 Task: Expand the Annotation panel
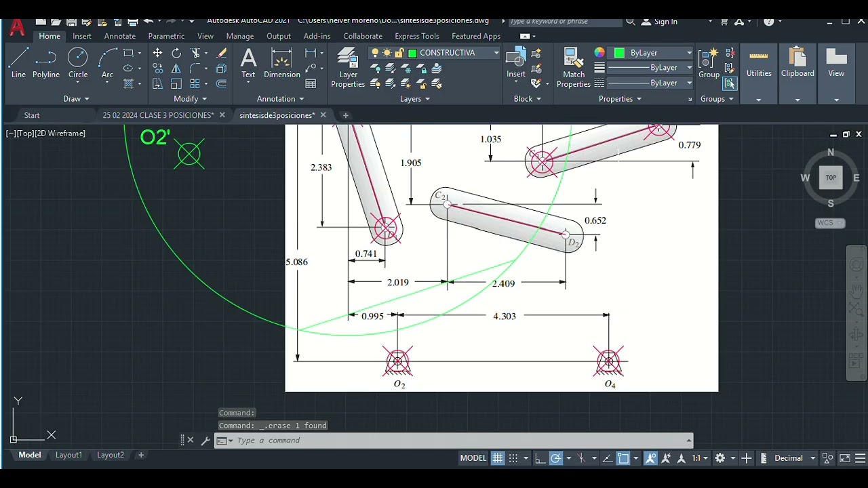(x=280, y=99)
